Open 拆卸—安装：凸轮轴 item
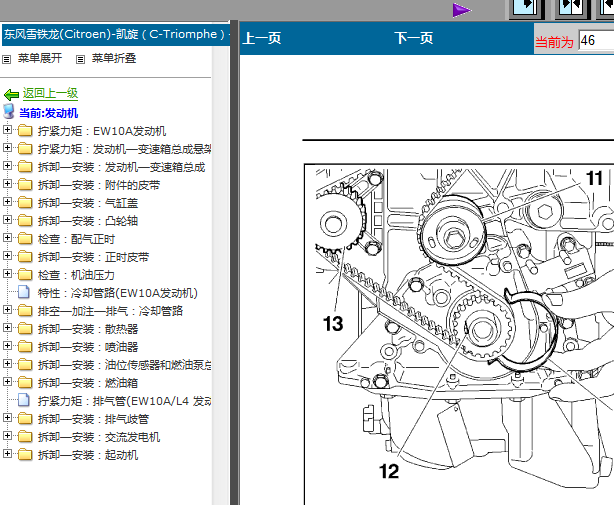Screen dimensions: 614x505 coord(88,221)
